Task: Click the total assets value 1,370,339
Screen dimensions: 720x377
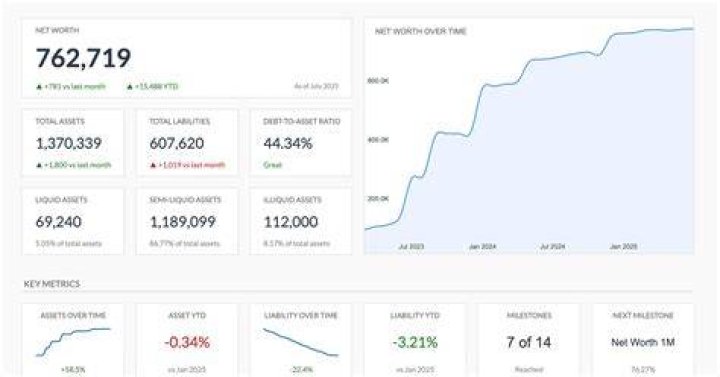Action: pos(68,143)
